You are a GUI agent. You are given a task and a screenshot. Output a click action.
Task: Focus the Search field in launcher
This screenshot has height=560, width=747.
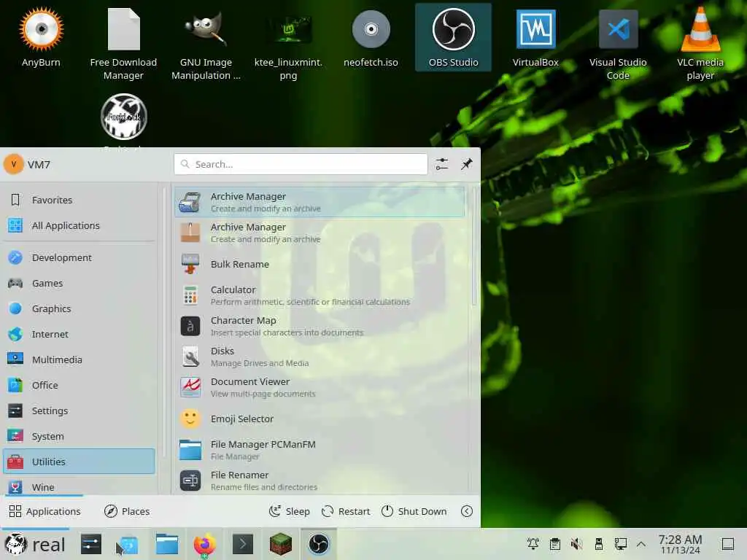tap(301, 164)
